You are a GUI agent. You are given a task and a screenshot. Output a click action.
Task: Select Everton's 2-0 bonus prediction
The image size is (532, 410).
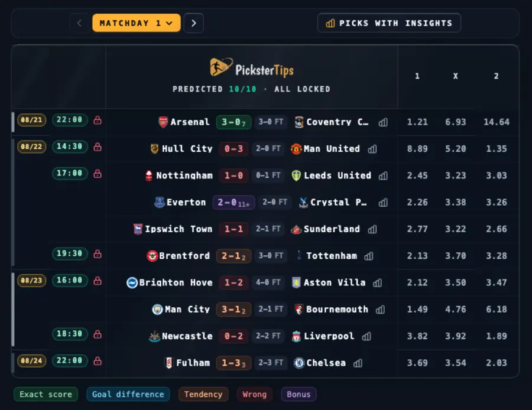coord(233,203)
